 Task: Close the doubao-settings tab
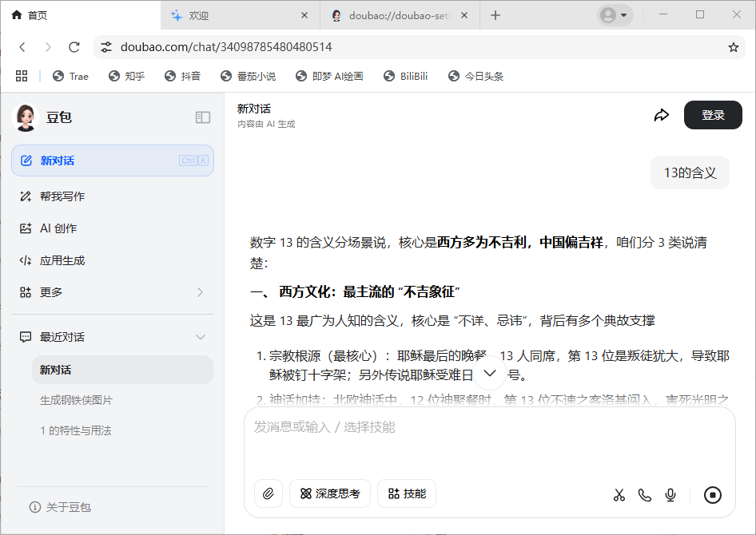[464, 15]
